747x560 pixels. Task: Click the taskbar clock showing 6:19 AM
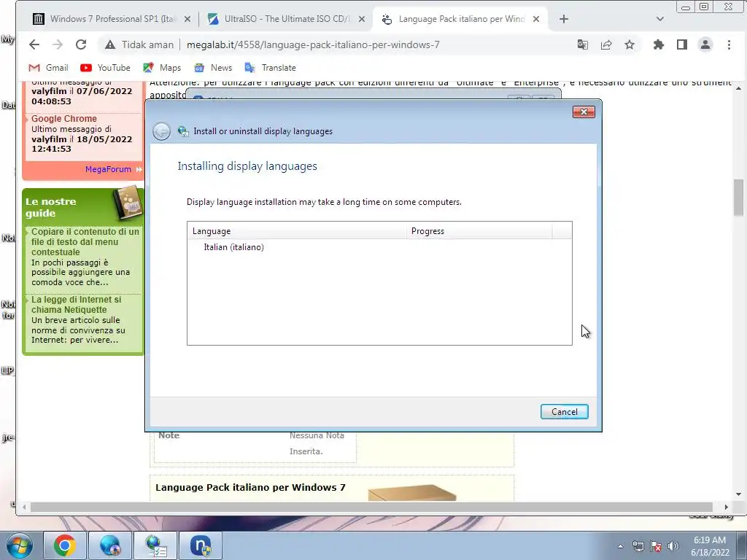710,545
